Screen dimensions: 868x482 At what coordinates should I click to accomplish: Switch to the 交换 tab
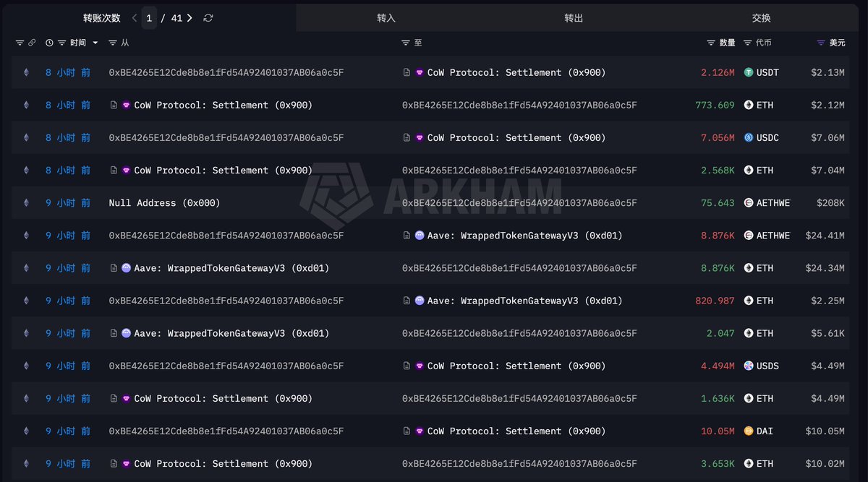click(761, 18)
